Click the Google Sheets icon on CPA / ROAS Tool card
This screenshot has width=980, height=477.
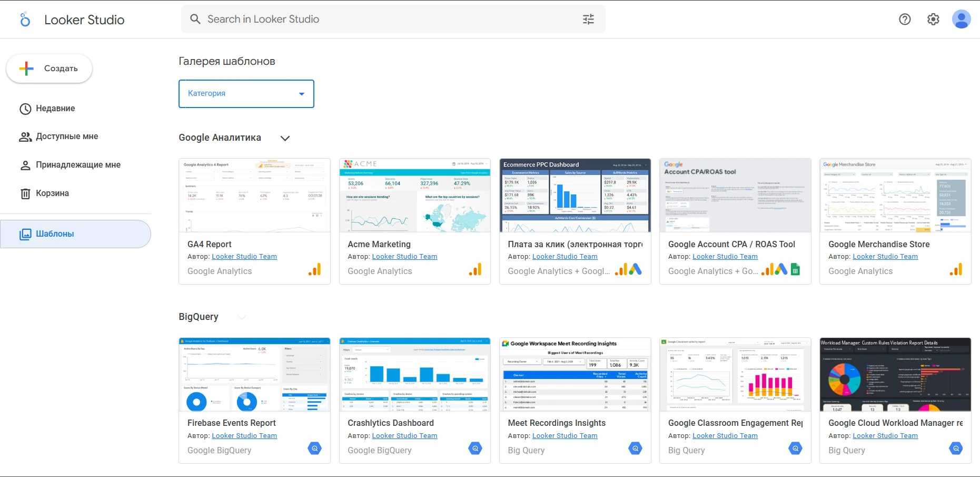pyautogui.click(x=796, y=270)
